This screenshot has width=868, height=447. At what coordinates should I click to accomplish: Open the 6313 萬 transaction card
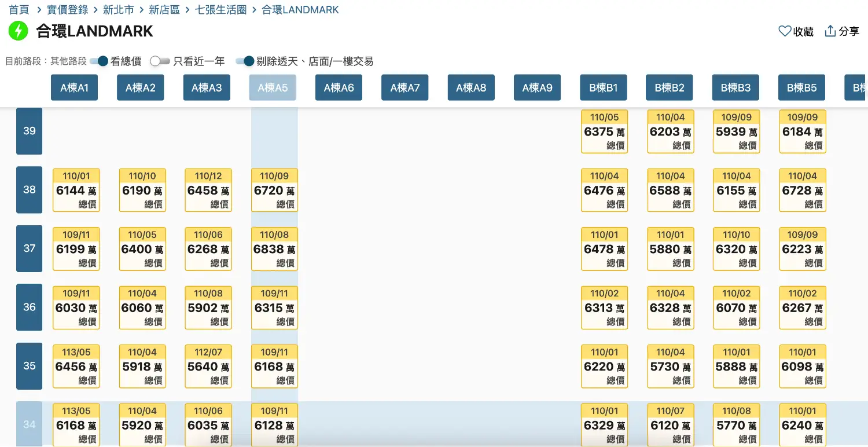coord(604,307)
